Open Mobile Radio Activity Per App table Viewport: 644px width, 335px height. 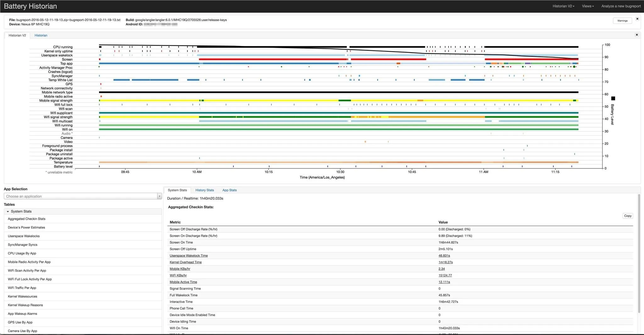coord(29,262)
